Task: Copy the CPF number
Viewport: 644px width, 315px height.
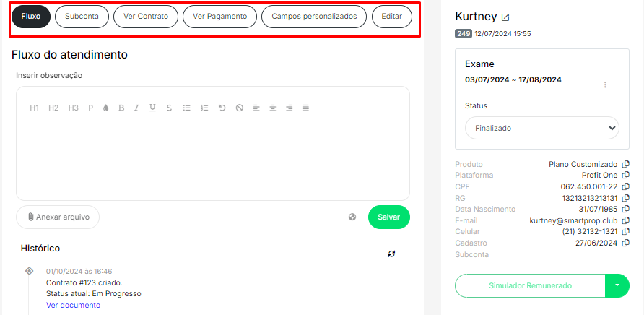Action: (626, 186)
